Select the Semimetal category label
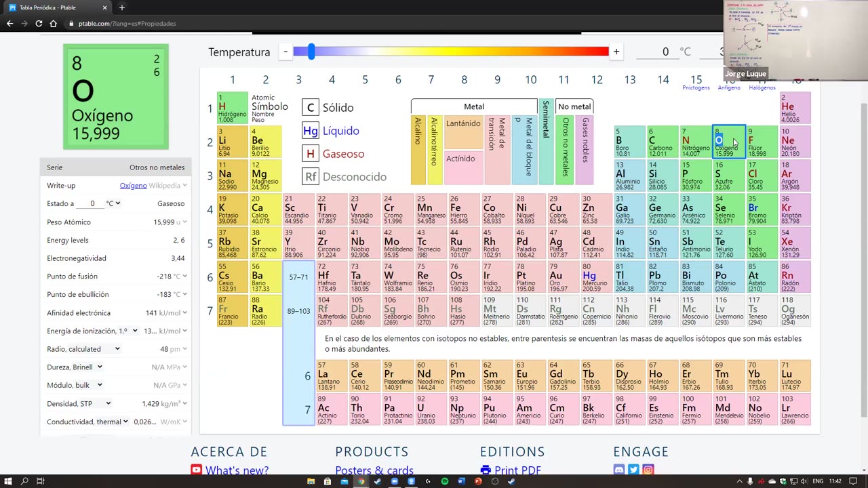The image size is (868, 488). click(x=546, y=142)
